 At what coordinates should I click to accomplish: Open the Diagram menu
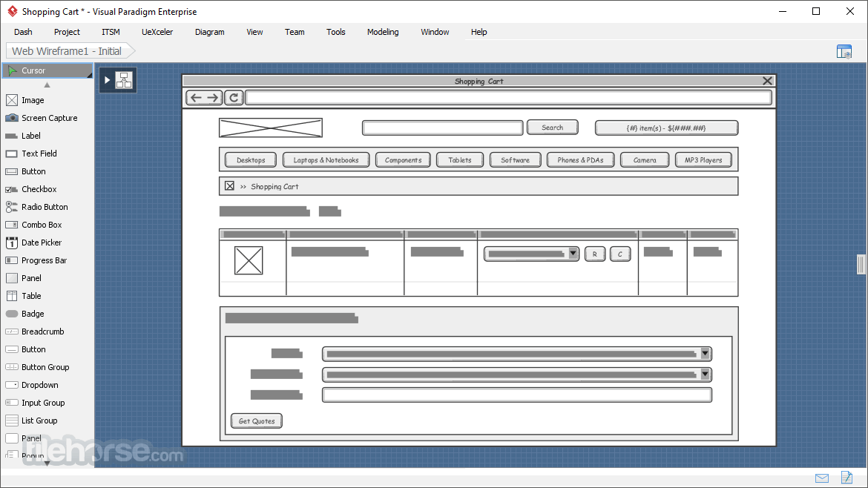(209, 32)
